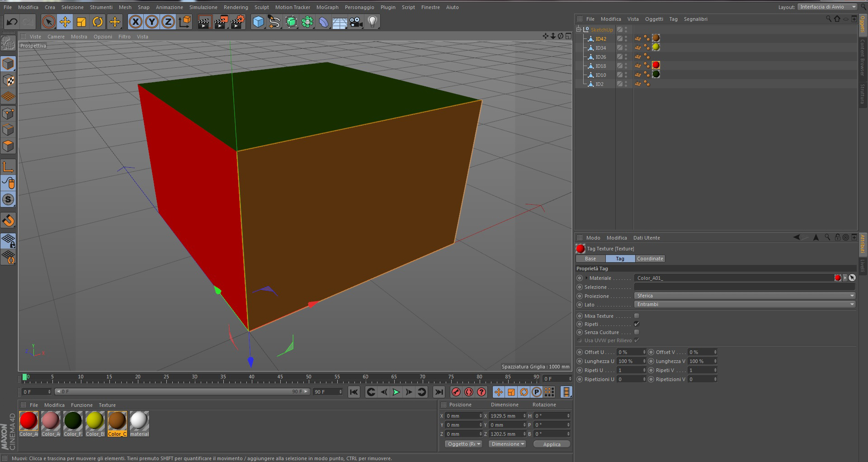Open the Layout dropdown

pyautogui.click(x=827, y=7)
